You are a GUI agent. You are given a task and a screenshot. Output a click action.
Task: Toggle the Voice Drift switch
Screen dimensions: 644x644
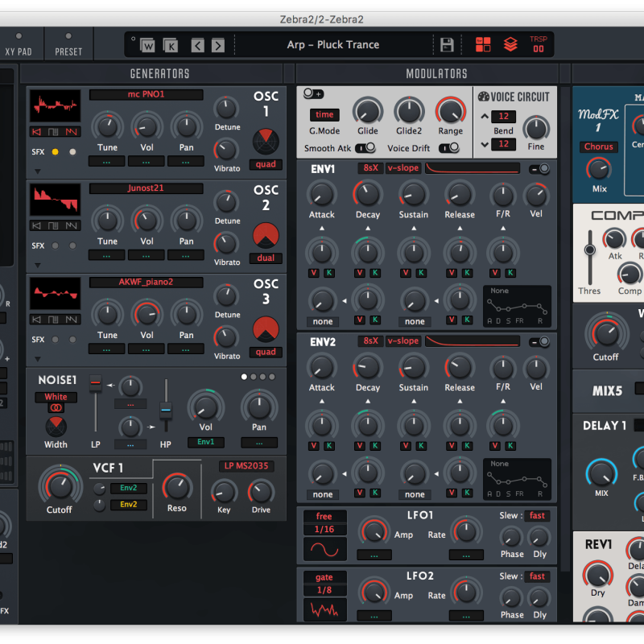[448, 148]
